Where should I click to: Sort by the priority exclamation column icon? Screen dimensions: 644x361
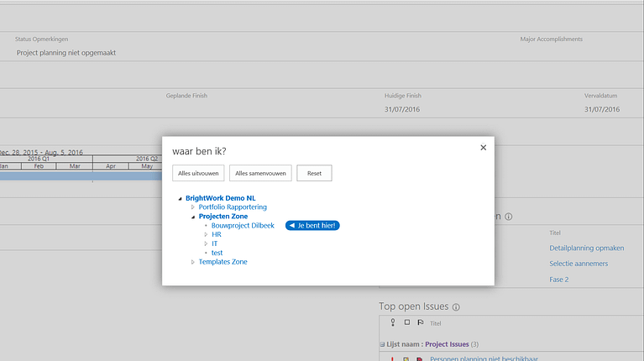pos(393,322)
